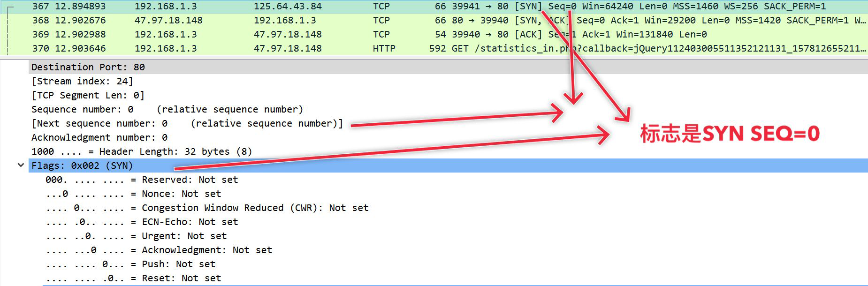Select the [Next sequence number: 0] line

pos(448,123)
